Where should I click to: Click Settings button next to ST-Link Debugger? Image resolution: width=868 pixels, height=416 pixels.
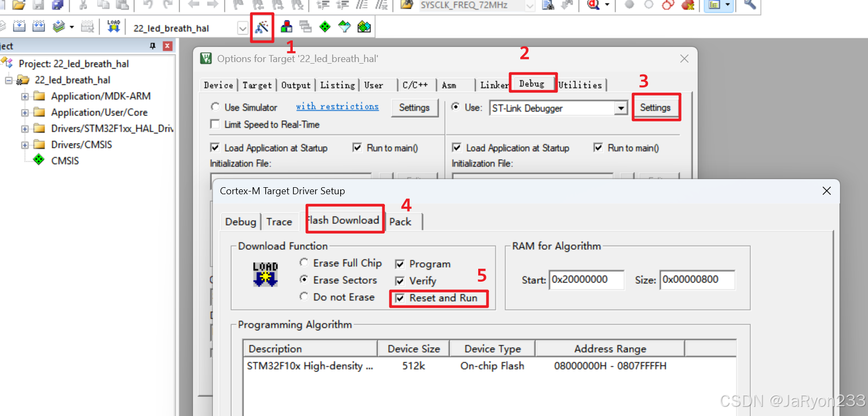[655, 107]
